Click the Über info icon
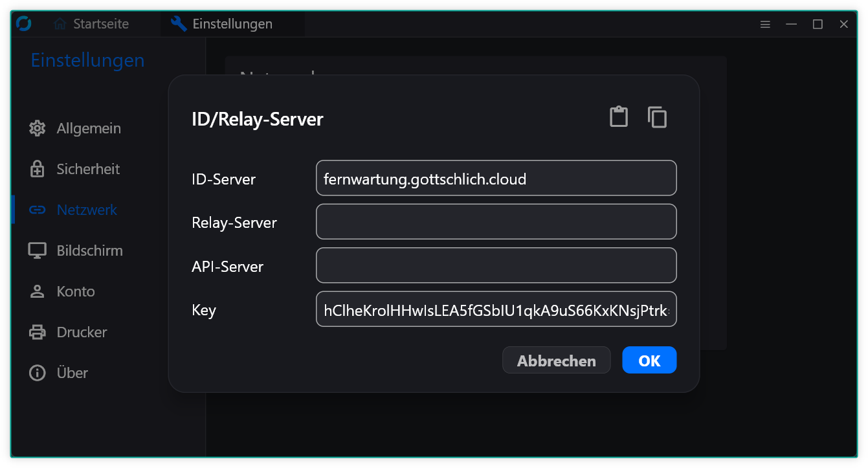Image resolution: width=868 pixels, height=468 pixels. click(x=38, y=373)
